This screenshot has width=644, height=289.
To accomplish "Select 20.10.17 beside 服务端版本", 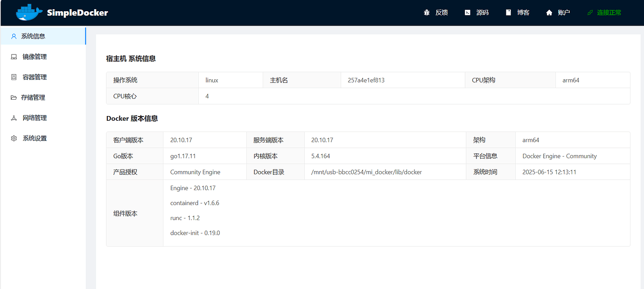I will [385, 140].
